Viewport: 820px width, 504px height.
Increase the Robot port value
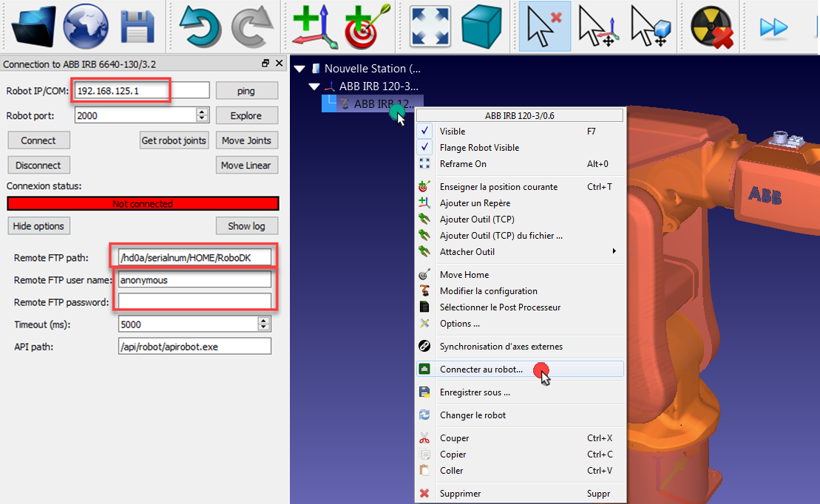click(x=202, y=112)
